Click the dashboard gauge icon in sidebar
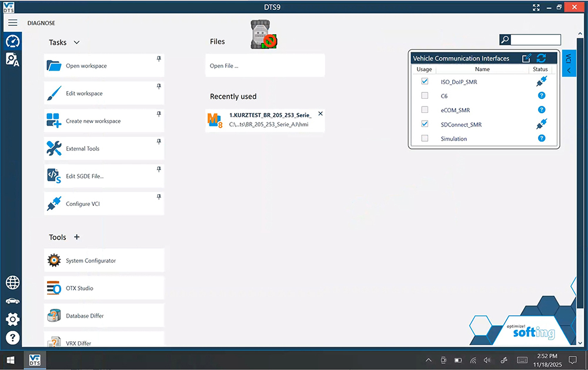The image size is (588, 370). tap(12, 41)
